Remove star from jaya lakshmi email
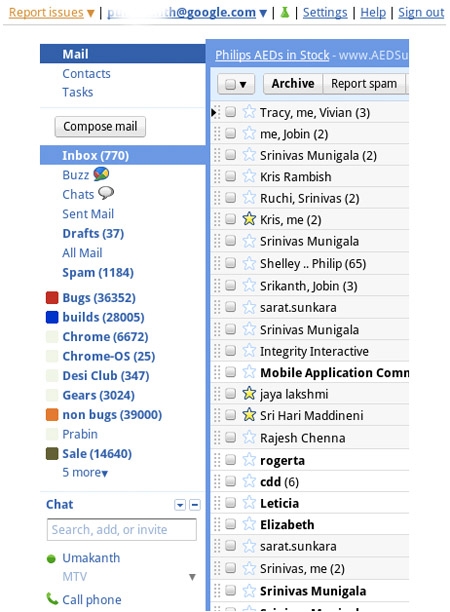 (249, 394)
